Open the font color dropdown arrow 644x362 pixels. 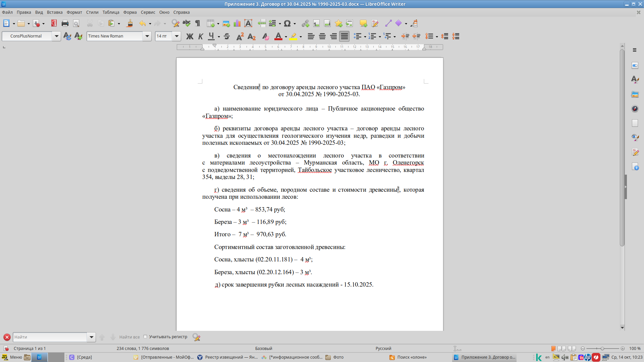coord(286,37)
